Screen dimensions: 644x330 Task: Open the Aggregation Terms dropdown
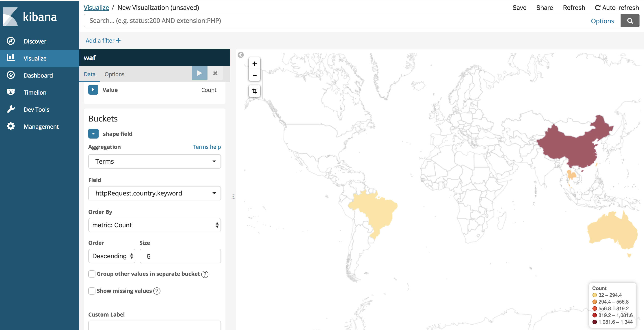(x=154, y=161)
